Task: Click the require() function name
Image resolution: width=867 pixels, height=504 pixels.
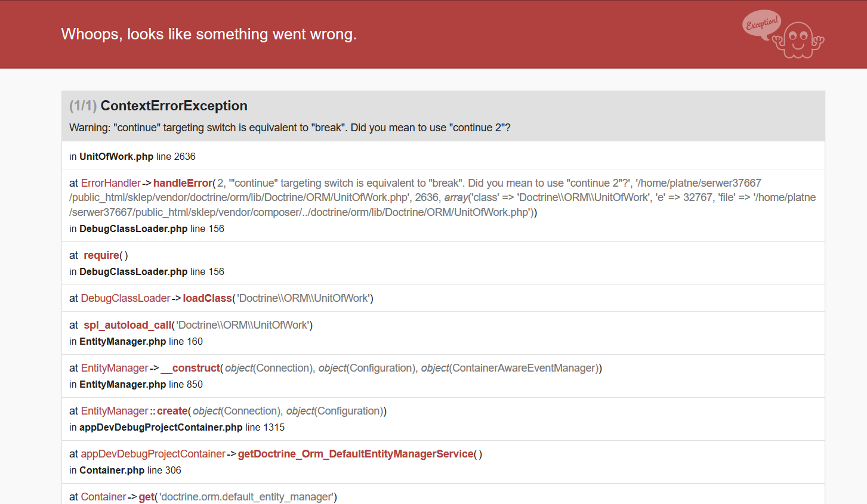Action: coord(101,255)
